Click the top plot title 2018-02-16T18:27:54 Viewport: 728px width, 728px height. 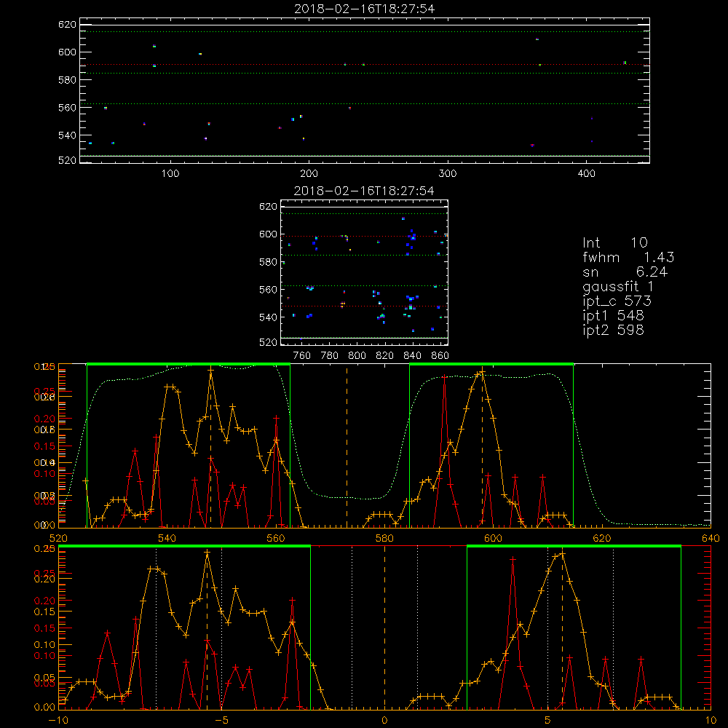[365, 9]
